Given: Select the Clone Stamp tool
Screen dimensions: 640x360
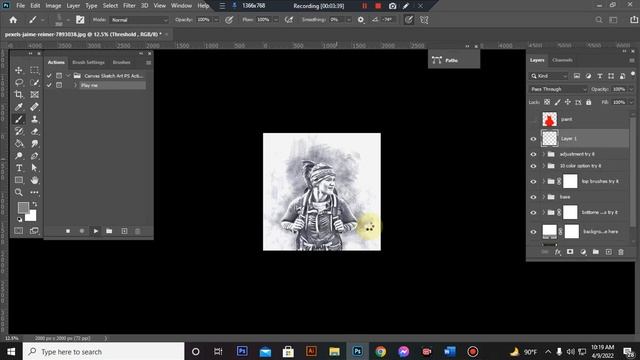Looking at the screenshot, I should click(34, 119).
